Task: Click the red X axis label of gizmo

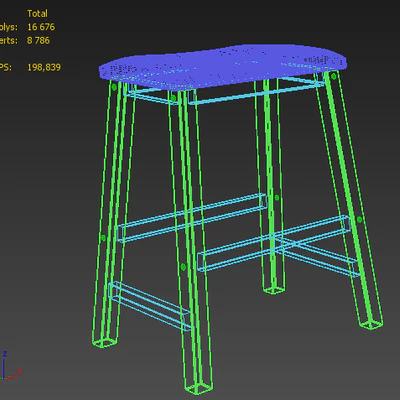Action: point(19,371)
